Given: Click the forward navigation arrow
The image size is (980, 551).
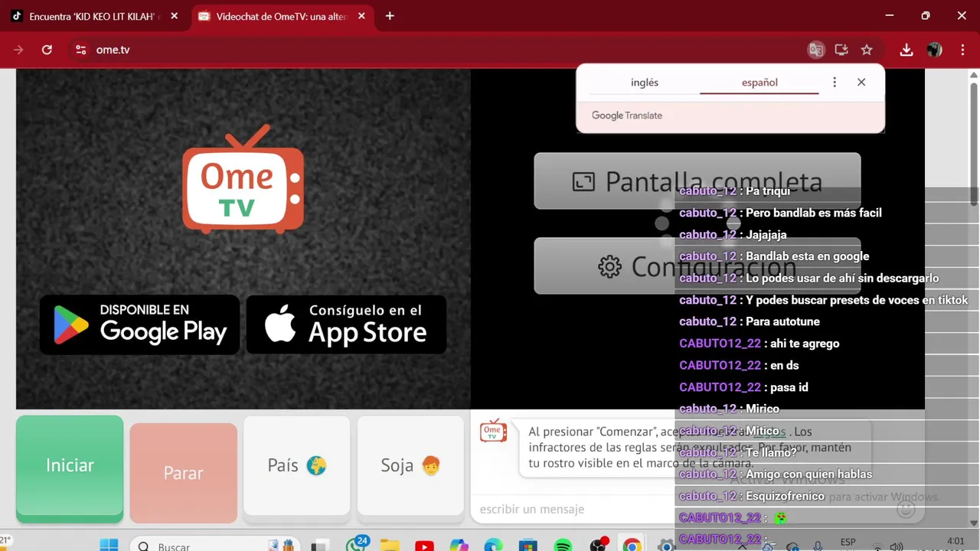Looking at the screenshot, I should pyautogui.click(x=18, y=50).
